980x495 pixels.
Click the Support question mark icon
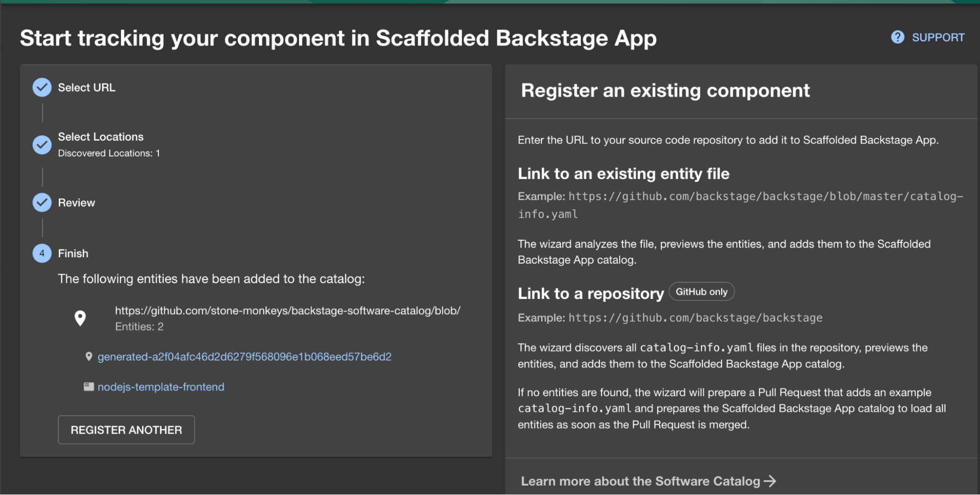897,37
